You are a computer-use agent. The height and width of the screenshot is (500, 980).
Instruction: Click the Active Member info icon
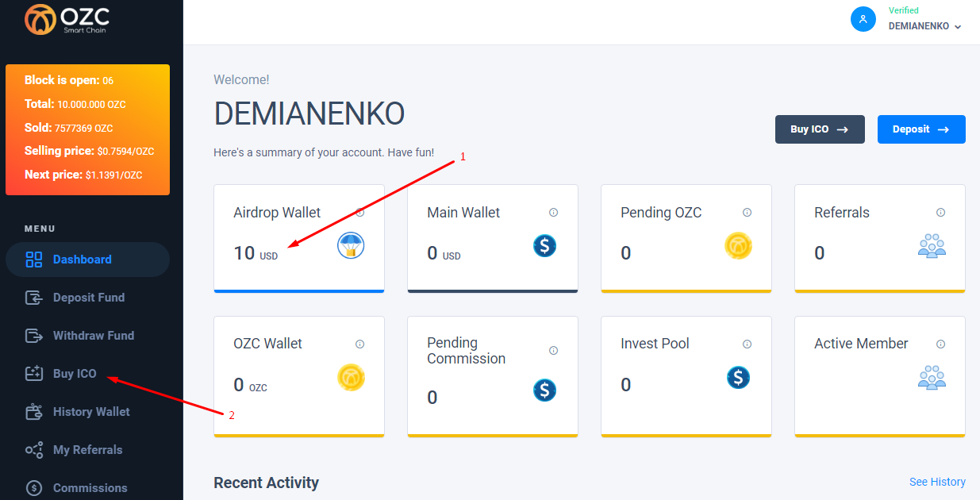point(940,344)
